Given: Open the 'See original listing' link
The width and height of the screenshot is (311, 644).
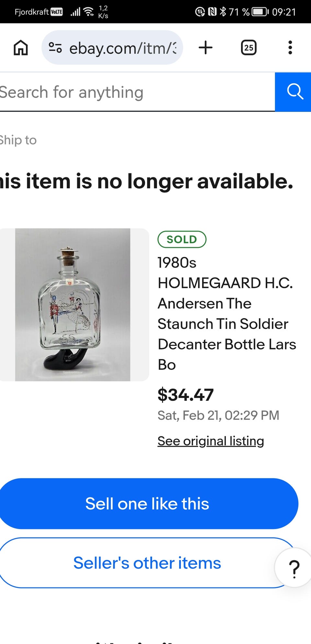Looking at the screenshot, I should 211,441.
